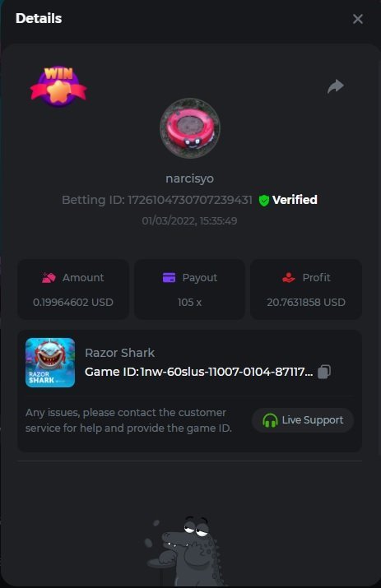Copy the Game ID with copy icon
The height and width of the screenshot is (588, 381).
click(324, 372)
